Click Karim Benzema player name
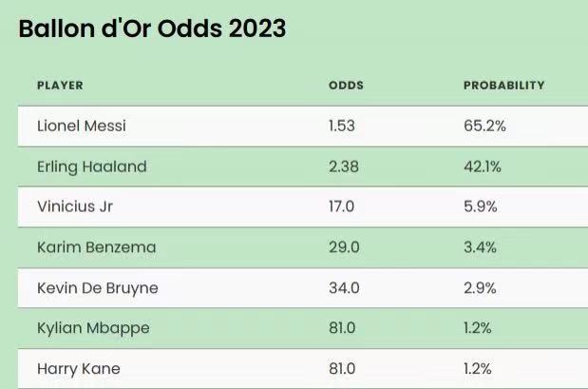This screenshot has height=389, width=588. 96,247
